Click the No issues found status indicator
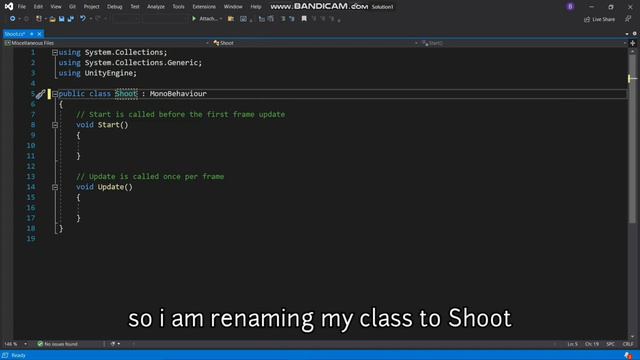This screenshot has height=360, width=640. coord(58,344)
